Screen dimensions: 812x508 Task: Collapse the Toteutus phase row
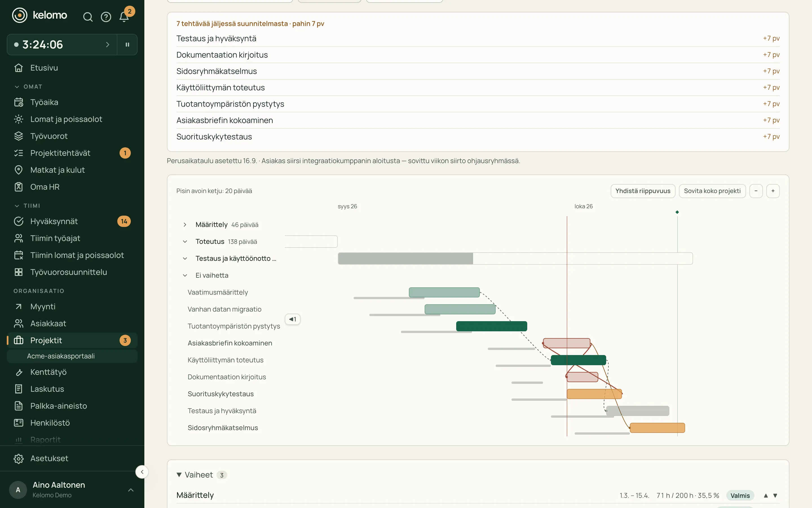[185, 242]
